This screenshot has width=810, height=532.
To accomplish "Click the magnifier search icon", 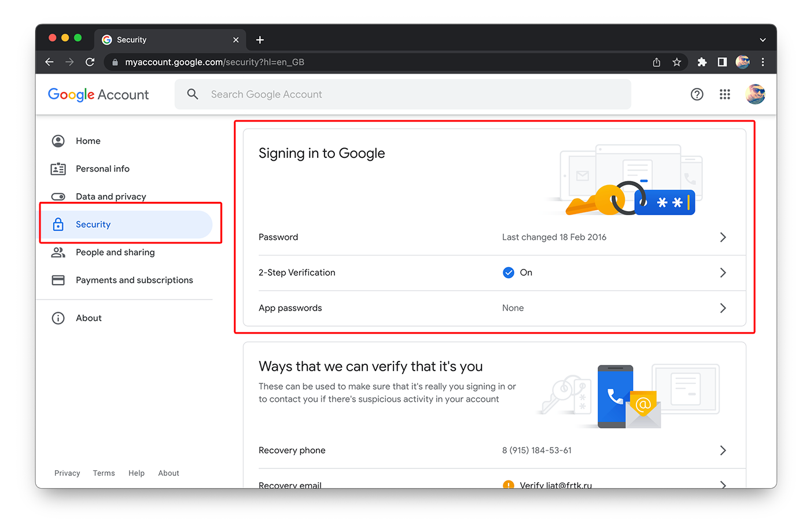I will 193,94.
